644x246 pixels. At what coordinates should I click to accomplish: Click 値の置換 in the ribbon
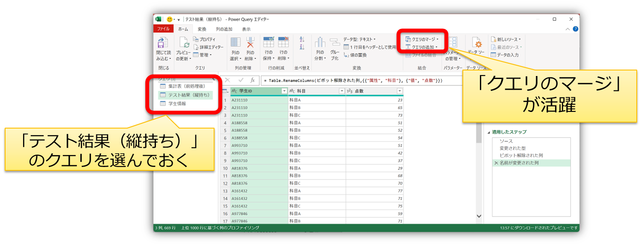click(x=355, y=55)
